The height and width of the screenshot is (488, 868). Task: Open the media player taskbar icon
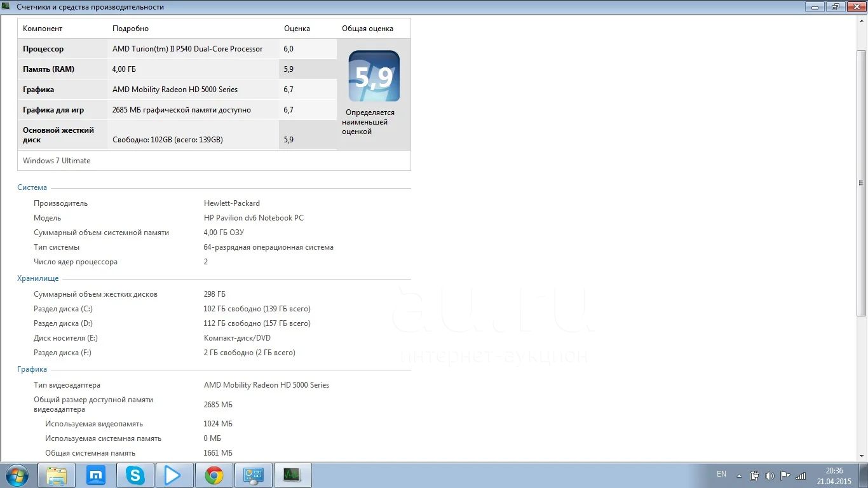(174, 475)
